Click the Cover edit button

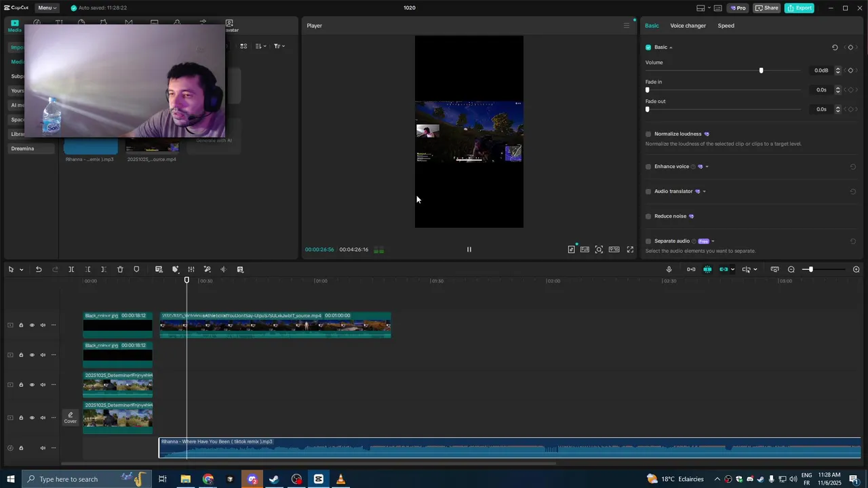pyautogui.click(x=71, y=418)
